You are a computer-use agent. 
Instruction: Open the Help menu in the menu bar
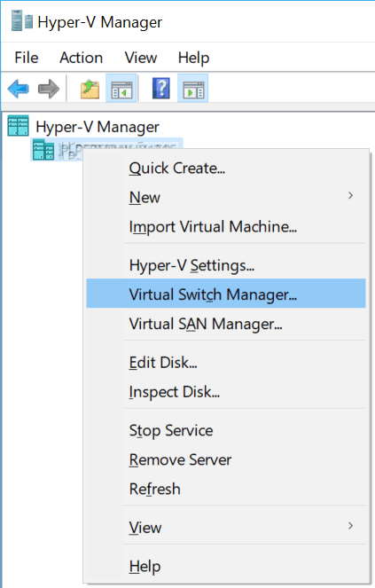click(193, 58)
